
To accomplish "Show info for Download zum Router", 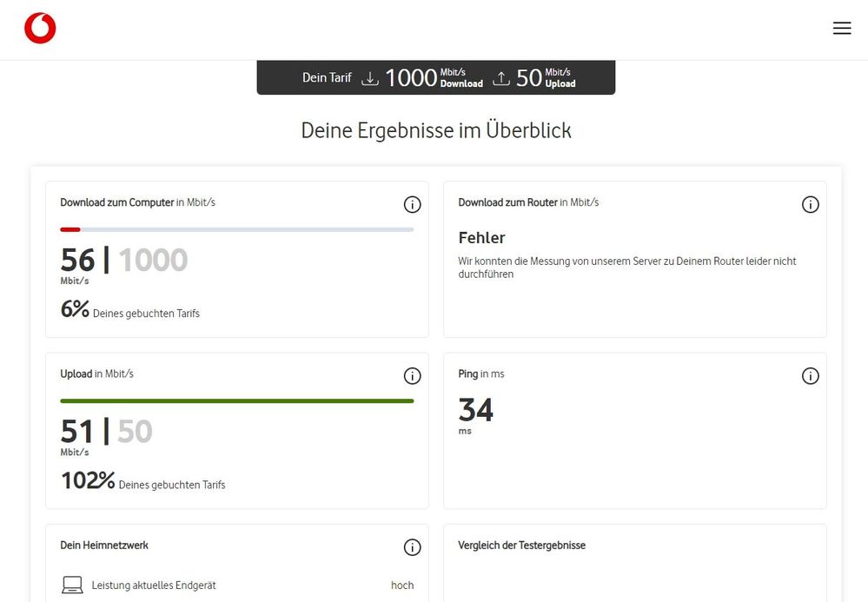I will [811, 204].
